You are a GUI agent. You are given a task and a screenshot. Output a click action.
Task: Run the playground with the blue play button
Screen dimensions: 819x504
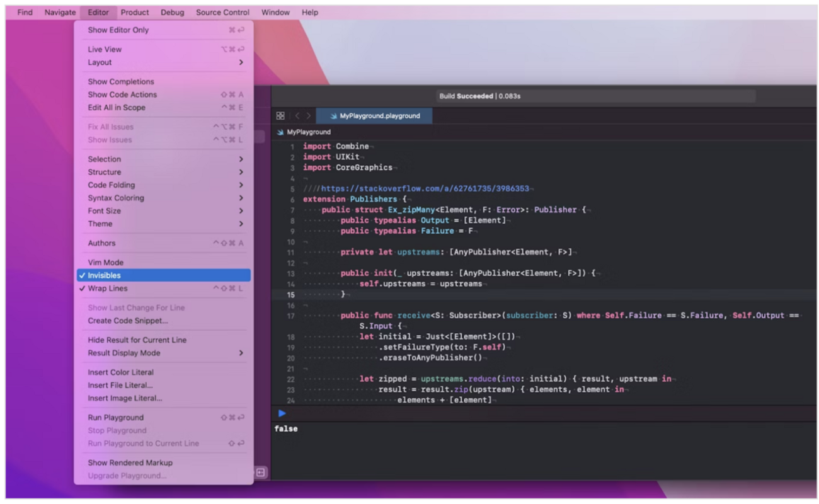[x=281, y=413]
